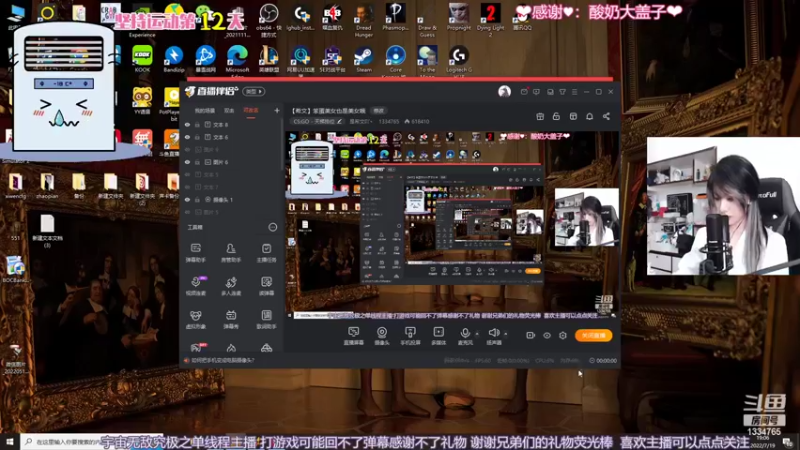Open the 弹幕助手 tool
This screenshot has height=450, width=800.
[195, 253]
